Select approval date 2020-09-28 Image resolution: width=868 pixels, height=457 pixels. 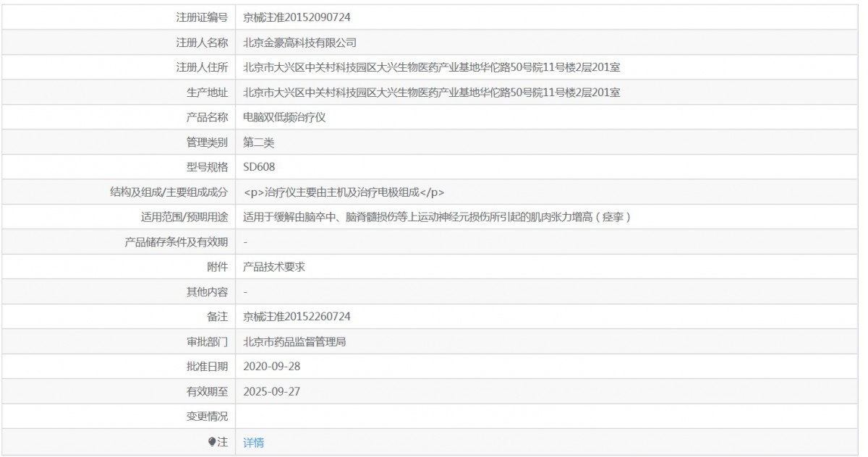coord(271,367)
